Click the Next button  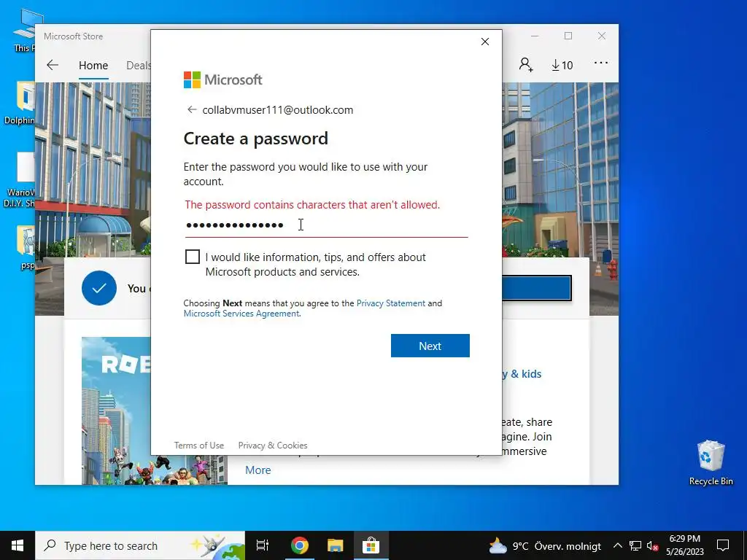click(x=430, y=346)
